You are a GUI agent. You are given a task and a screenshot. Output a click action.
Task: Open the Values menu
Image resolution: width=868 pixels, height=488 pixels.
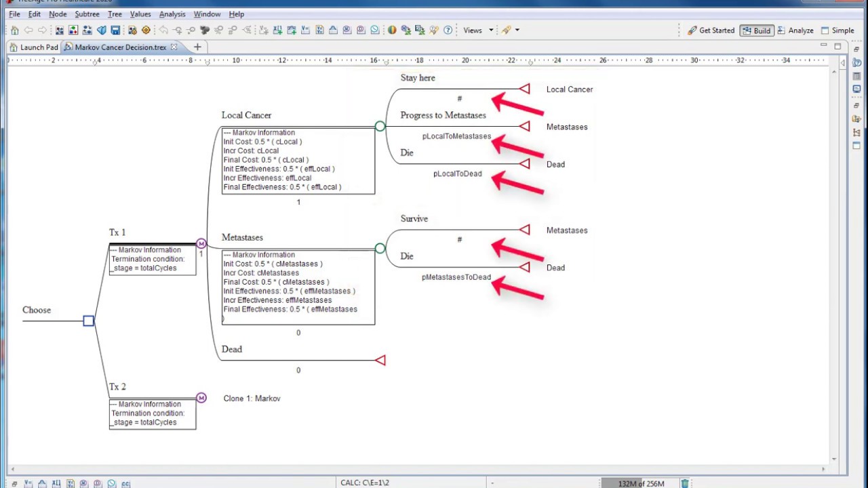tap(140, 14)
